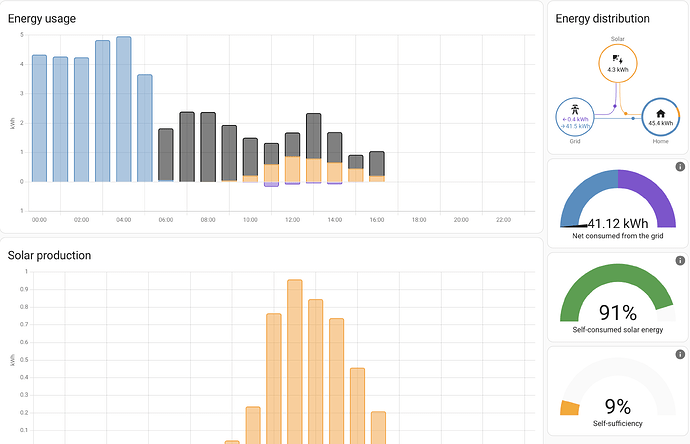Click the Grid transmission tower circle
Image resolution: width=690 pixels, height=444 pixels.
click(x=574, y=116)
